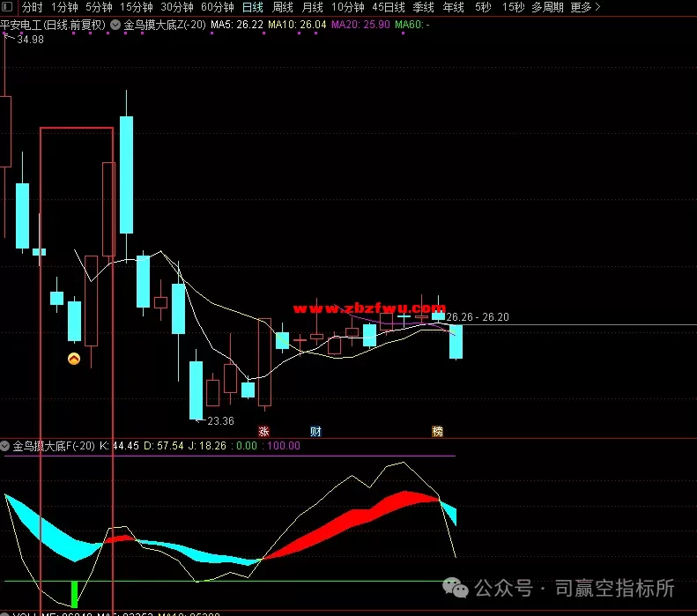Click the orange up-arrow signal marker
Screen dimensions: 697x616
point(74,359)
